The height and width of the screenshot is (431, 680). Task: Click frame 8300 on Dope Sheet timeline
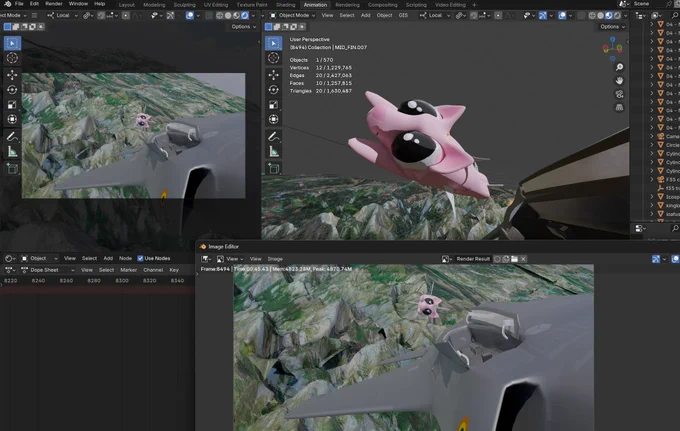122,281
